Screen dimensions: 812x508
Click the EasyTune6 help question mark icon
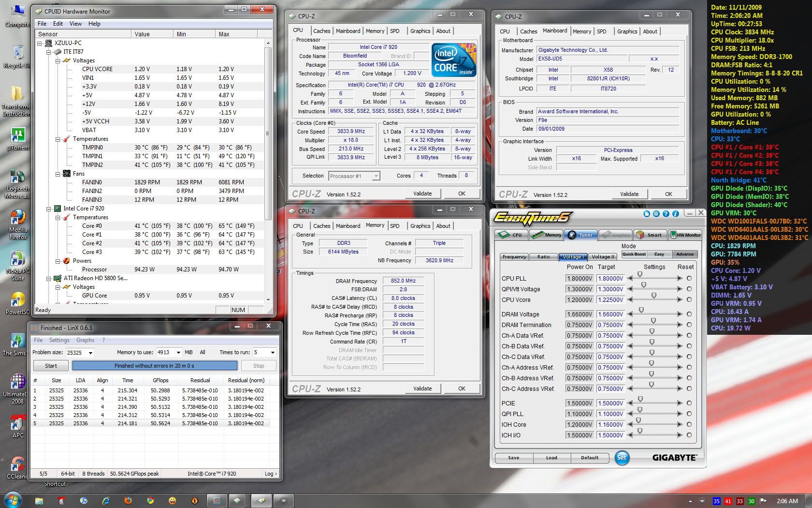pos(666,213)
